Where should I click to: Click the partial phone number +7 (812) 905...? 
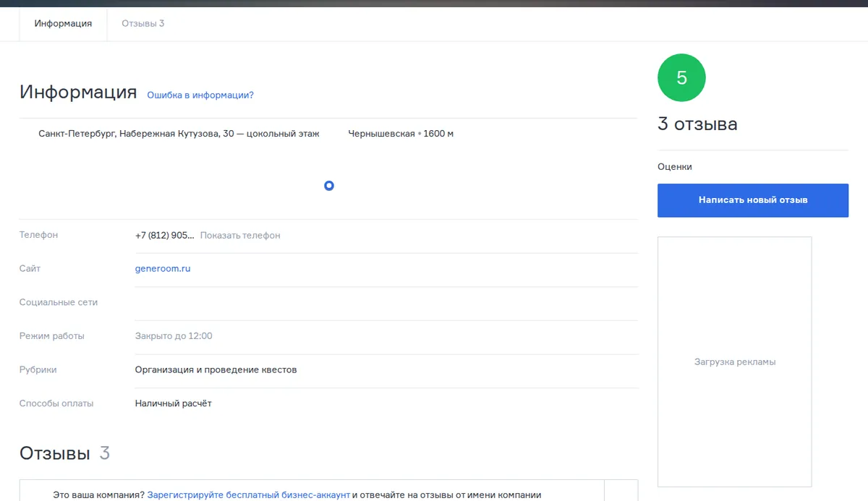[x=165, y=236]
